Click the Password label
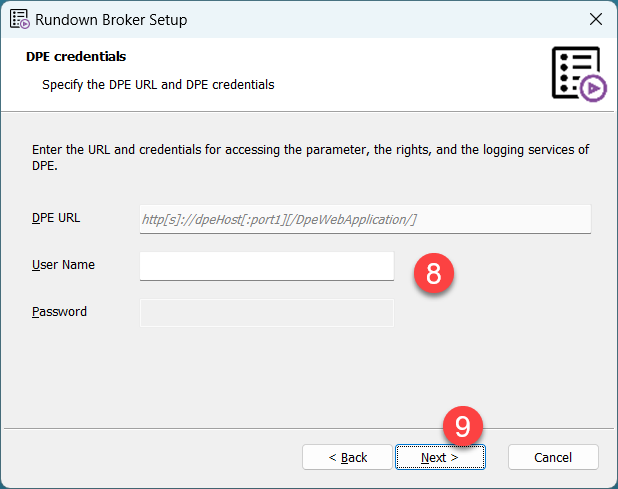Screen dimensions: 618x489 pyautogui.click(x=59, y=312)
